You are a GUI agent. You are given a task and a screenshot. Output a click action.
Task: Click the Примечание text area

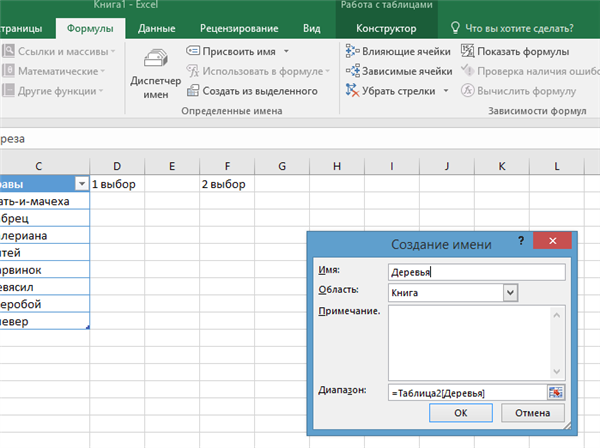pyautogui.click(x=476, y=342)
